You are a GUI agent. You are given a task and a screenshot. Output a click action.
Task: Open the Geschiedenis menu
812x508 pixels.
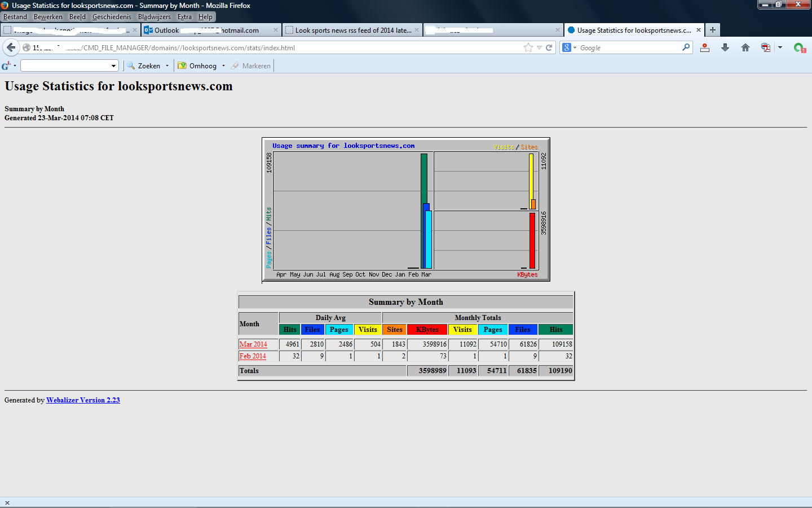112,17
